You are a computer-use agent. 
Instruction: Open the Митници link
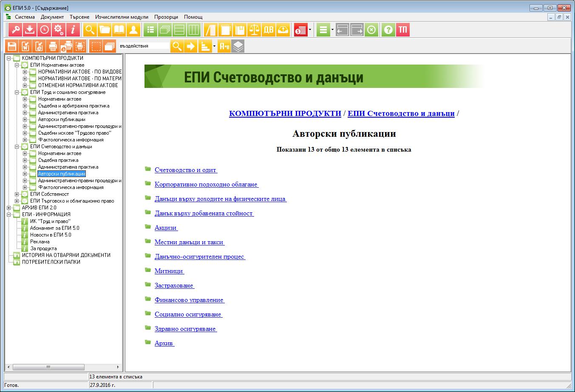(169, 271)
